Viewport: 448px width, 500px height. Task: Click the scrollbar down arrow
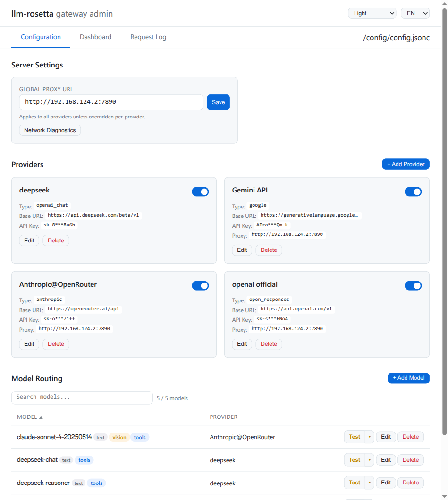(445, 497)
